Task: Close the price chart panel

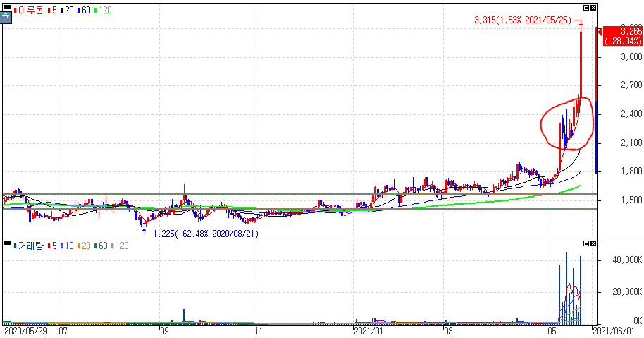Action: click(x=593, y=8)
